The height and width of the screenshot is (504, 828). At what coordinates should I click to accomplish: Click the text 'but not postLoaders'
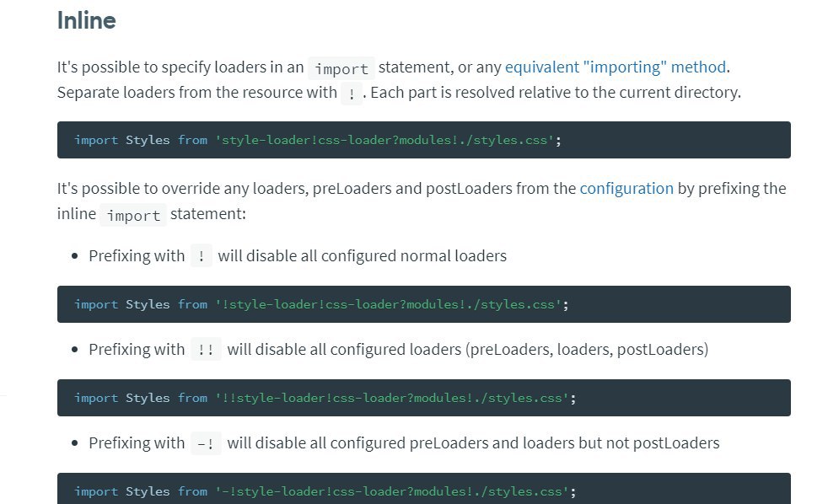pos(649,442)
